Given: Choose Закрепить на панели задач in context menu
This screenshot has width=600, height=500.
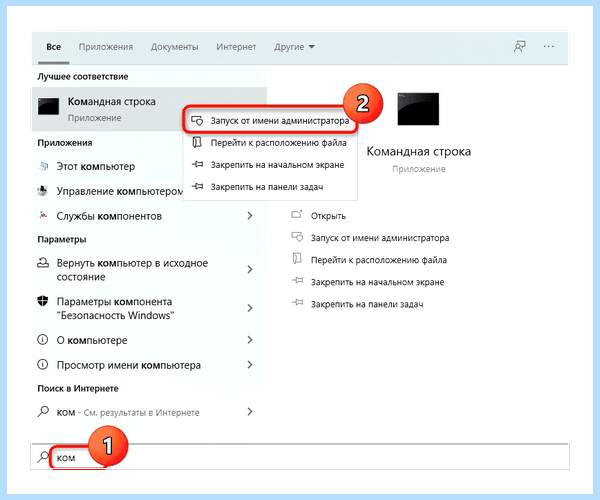Looking at the screenshot, I should pos(270,187).
